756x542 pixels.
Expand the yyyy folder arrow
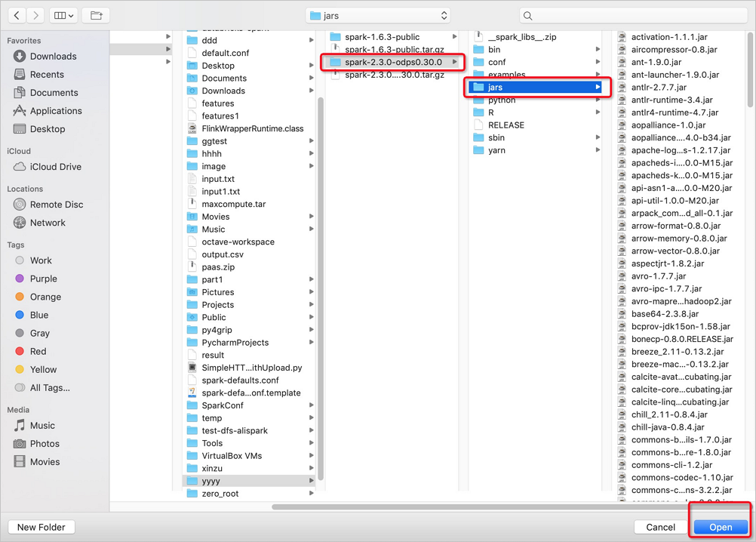point(312,481)
